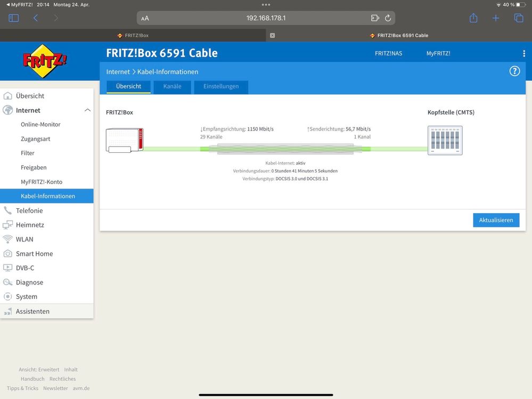
Task: Tap the three-dot multitasking control at top
Action: (x=266, y=5)
